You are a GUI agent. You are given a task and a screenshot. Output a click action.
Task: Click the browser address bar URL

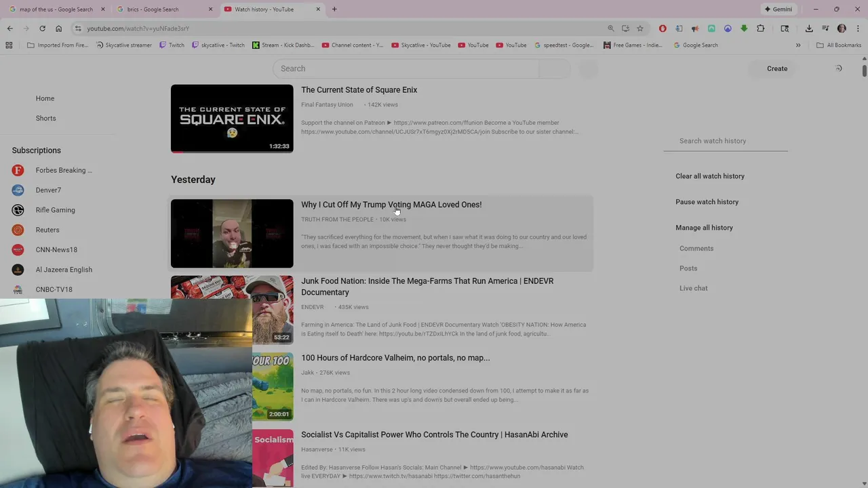click(138, 28)
